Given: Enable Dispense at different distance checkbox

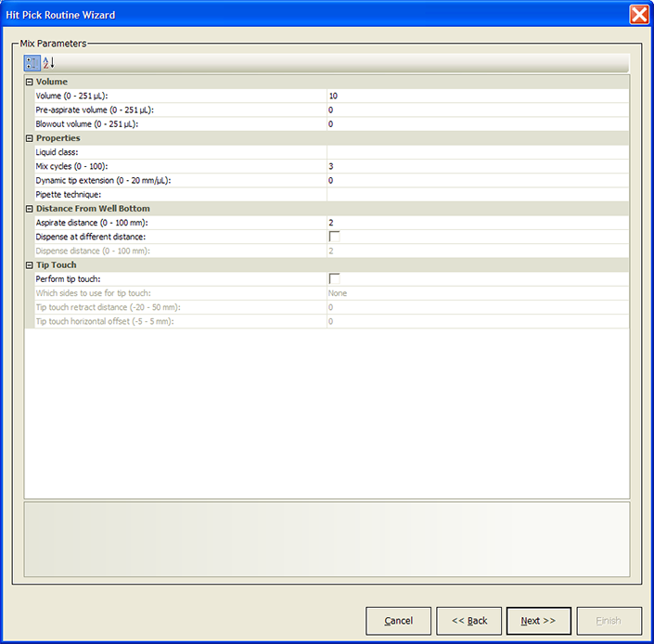Looking at the screenshot, I should (334, 237).
